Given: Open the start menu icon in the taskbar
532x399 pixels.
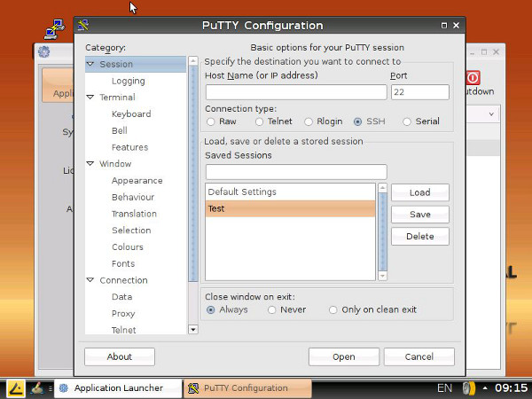Looking at the screenshot, I should click(x=16, y=388).
